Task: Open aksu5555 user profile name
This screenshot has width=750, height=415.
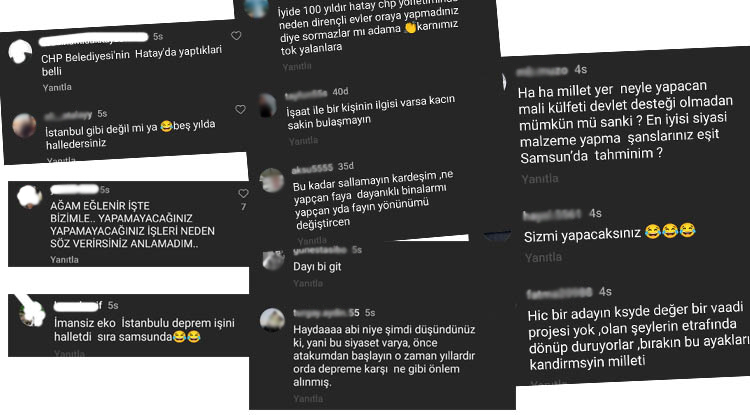Action: 312,168
